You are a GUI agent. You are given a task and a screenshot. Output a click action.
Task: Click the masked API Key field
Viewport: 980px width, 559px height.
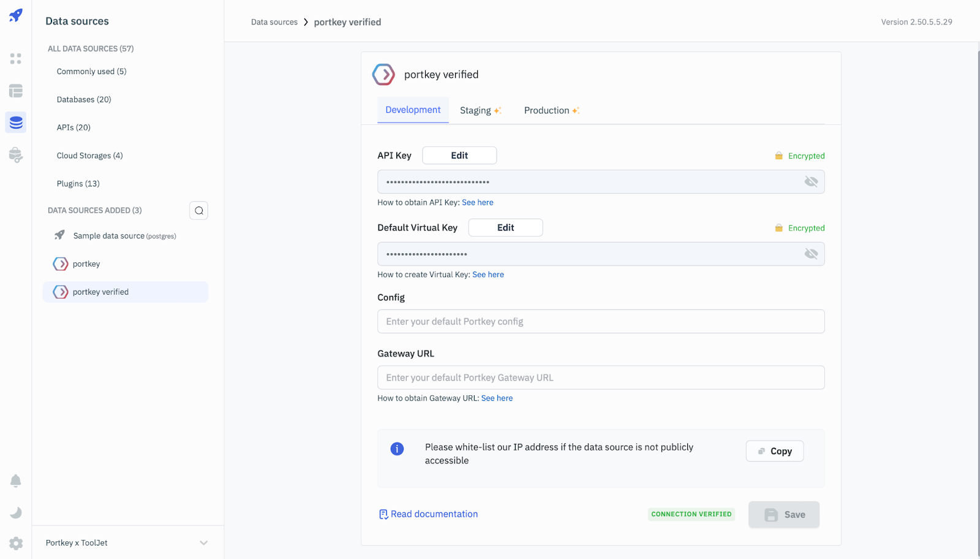(x=601, y=182)
